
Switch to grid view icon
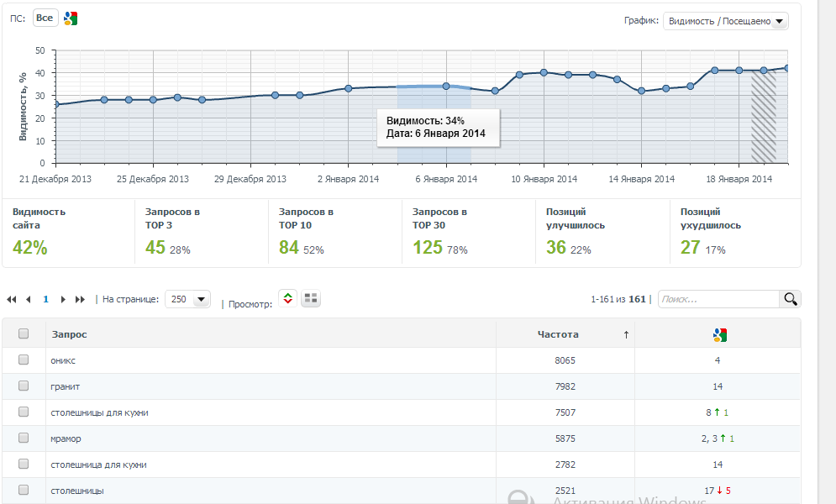pos(311,299)
